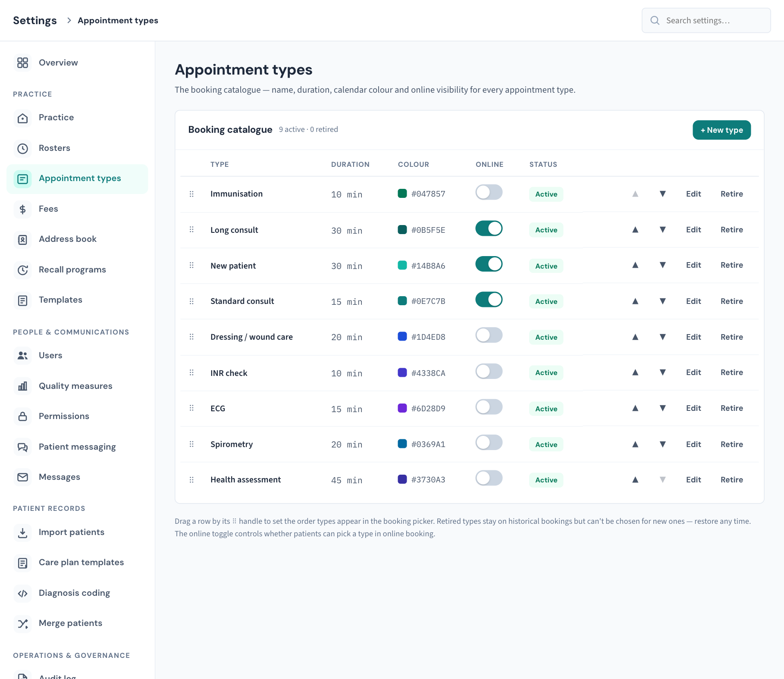
Task: Move Spirometry row up one position
Action: (635, 444)
